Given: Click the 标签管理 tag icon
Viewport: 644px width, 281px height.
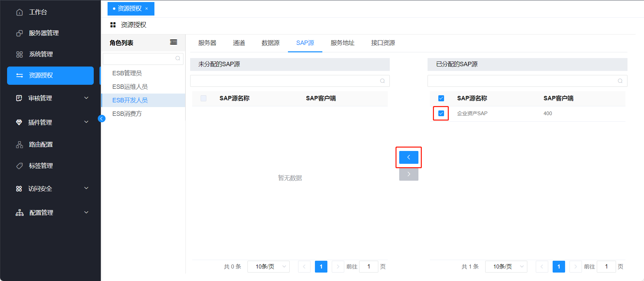Looking at the screenshot, I should (20, 166).
